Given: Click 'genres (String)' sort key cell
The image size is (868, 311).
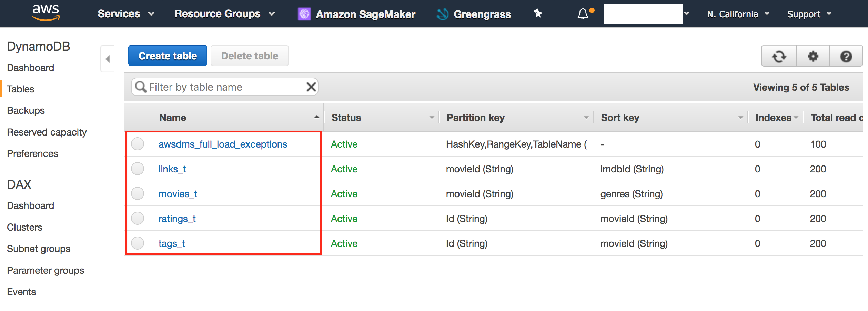Looking at the screenshot, I should pyautogui.click(x=632, y=194).
